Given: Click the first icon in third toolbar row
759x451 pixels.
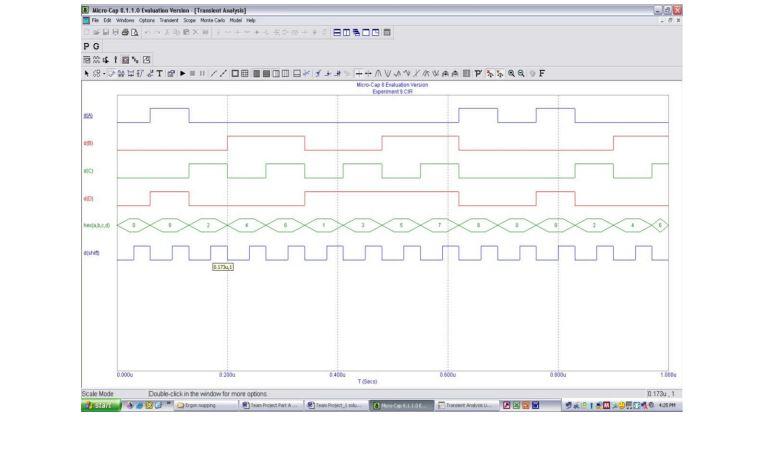Looking at the screenshot, I should [x=87, y=60].
